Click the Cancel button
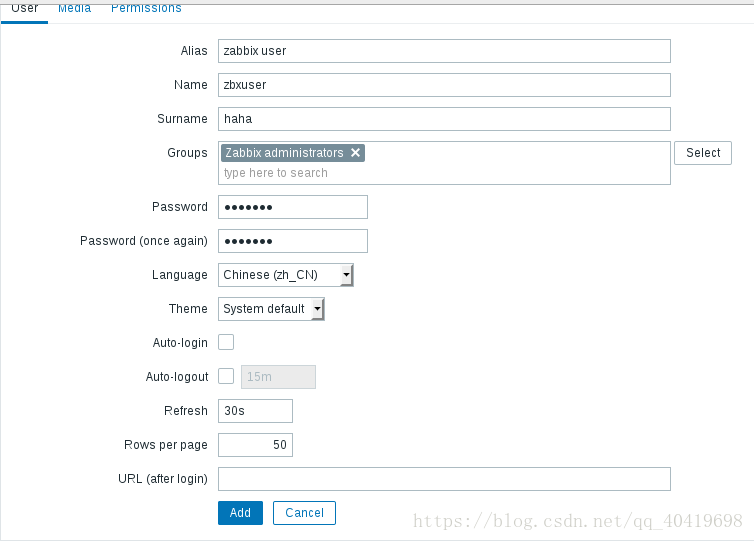 pos(304,513)
